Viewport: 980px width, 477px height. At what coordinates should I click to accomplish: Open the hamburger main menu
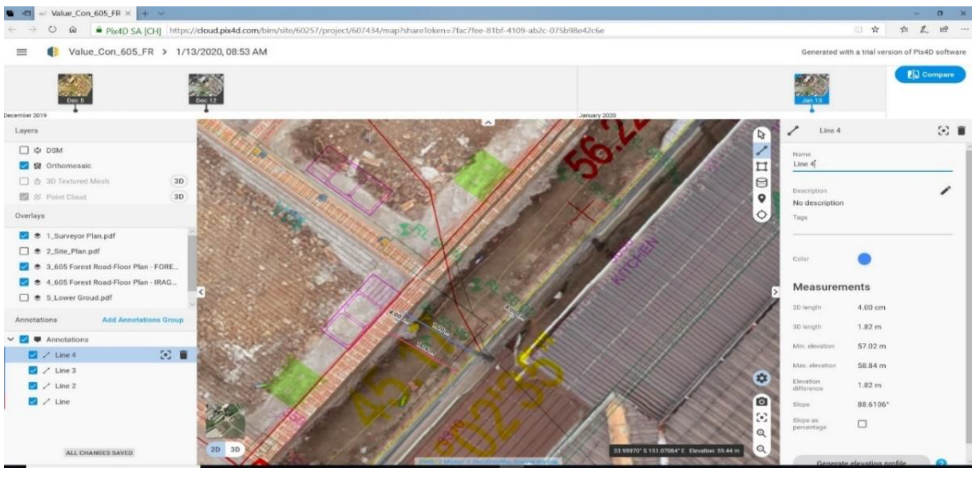pyautogui.click(x=22, y=52)
